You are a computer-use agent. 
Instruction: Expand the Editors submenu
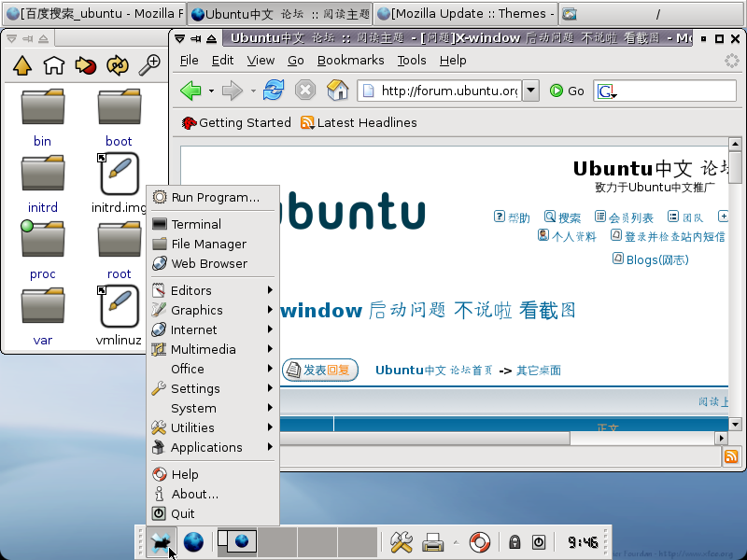[213, 290]
